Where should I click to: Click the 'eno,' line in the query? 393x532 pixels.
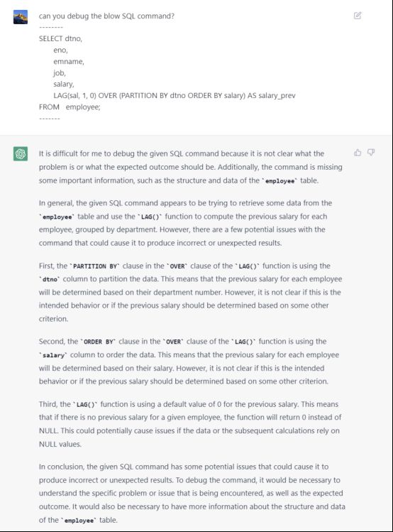click(x=60, y=50)
